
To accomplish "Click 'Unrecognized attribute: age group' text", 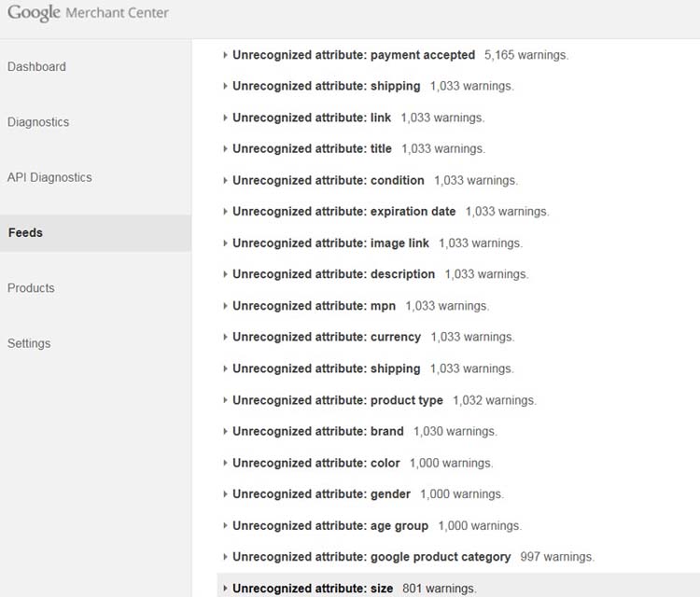I will click(330, 525).
